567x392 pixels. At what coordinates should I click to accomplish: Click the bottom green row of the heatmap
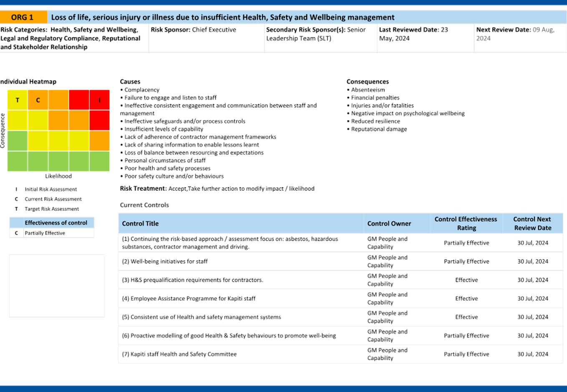(x=58, y=161)
